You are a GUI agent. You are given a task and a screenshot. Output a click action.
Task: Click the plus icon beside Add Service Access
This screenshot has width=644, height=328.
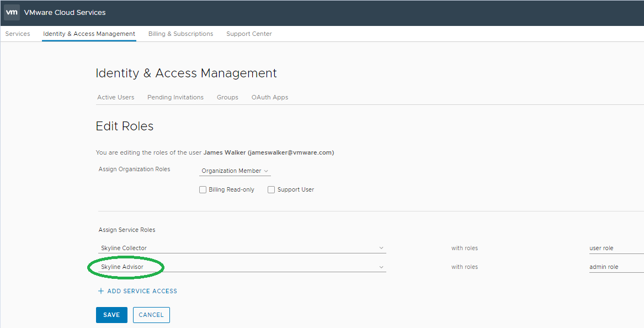click(x=100, y=291)
